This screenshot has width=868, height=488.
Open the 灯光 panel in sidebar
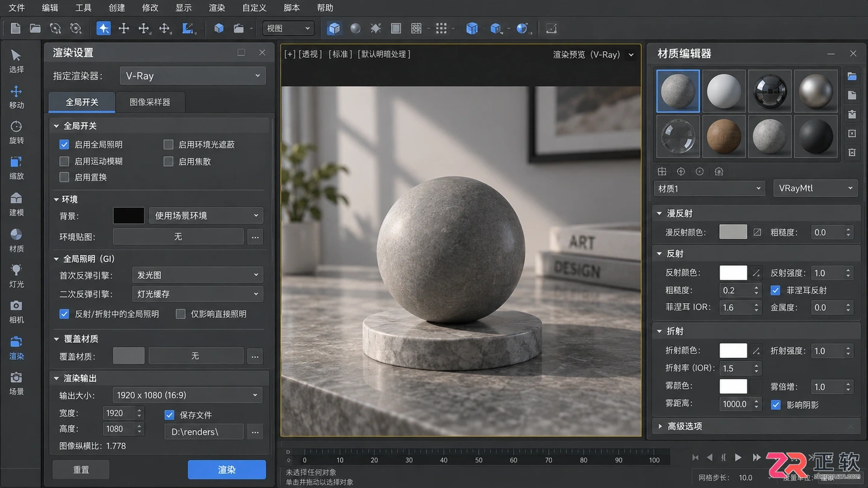coord(16,276)
